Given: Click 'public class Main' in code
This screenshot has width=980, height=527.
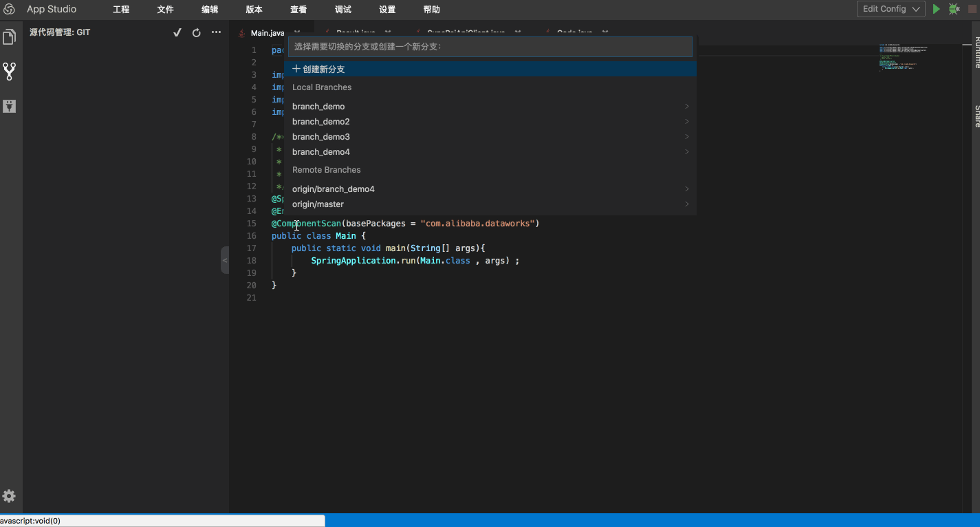Looking at the screenshot, I should coord(314,236).
